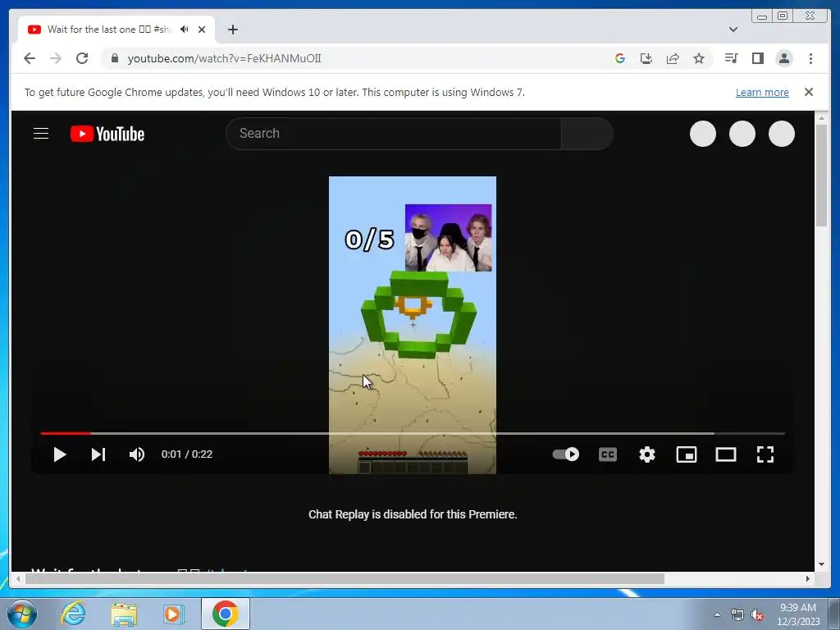Select Chrome in the taskbar
Image resolution: width=840 pixels, height=630 pixels.
[225, 614]
